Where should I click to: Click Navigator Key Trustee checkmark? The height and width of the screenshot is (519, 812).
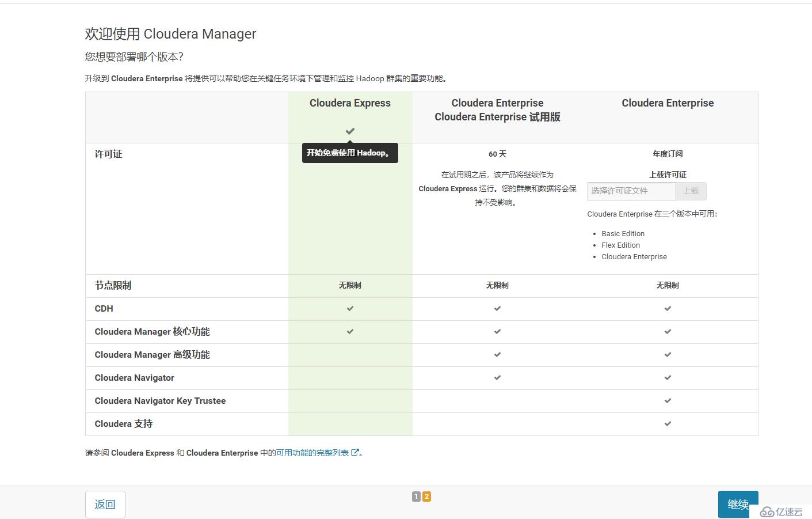[x=668, y=401]
